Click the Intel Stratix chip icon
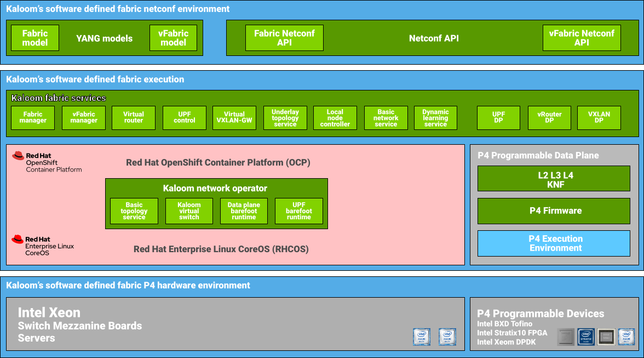 pyautogui.click(x=586, y=337)
